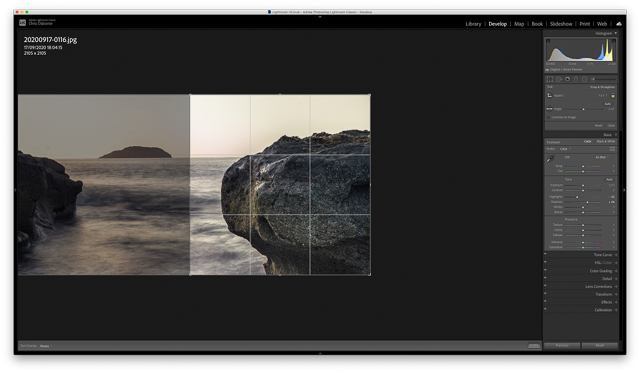Image resolution: width=640 pixels, height=373 pixels.
Task: Click the Shadows slider handle
Action: tap(587, 202)
